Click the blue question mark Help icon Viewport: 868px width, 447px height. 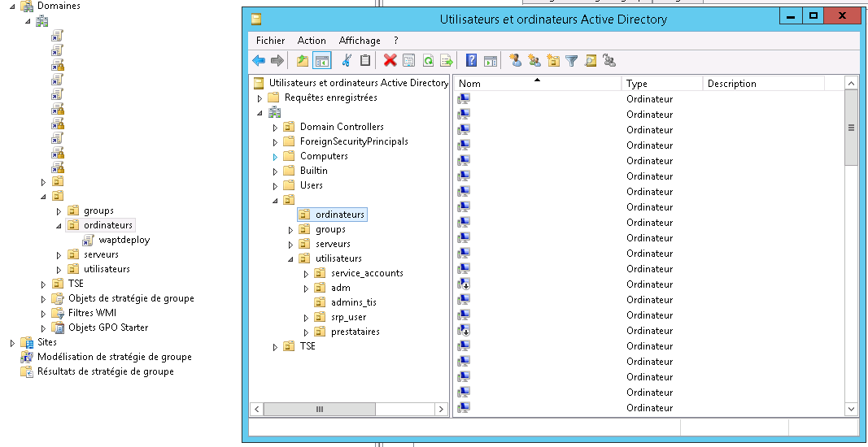click(x=471, y=60)
